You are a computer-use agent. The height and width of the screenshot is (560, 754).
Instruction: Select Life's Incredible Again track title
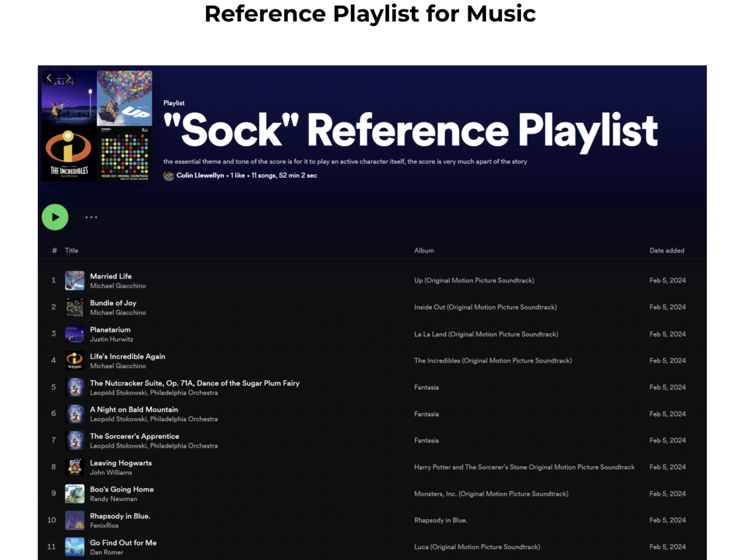click(x=127, y=356)
